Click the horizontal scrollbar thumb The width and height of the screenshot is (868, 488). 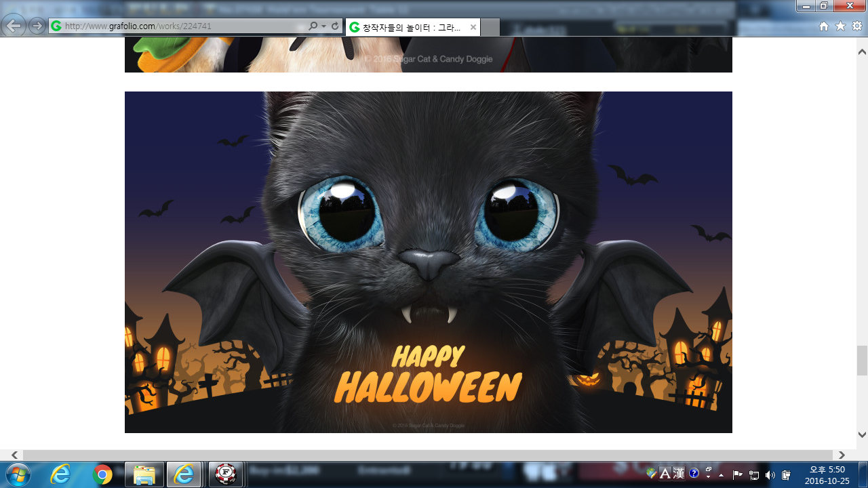pyautogui.click(x=428, y=455)
